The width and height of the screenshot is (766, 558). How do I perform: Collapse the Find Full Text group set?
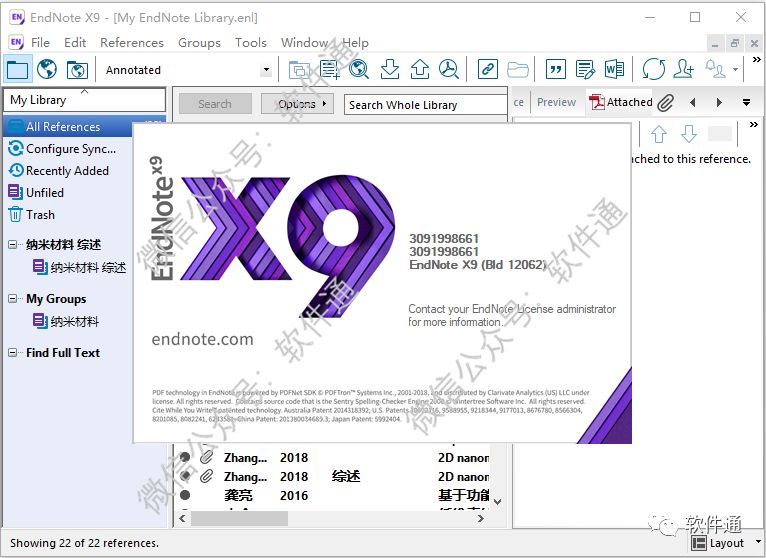click(x=13, y=352)
